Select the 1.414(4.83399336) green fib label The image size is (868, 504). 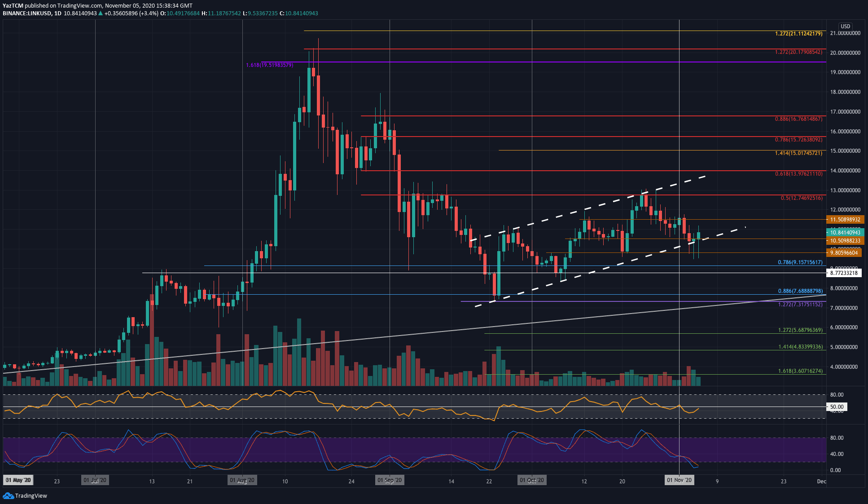800,347
